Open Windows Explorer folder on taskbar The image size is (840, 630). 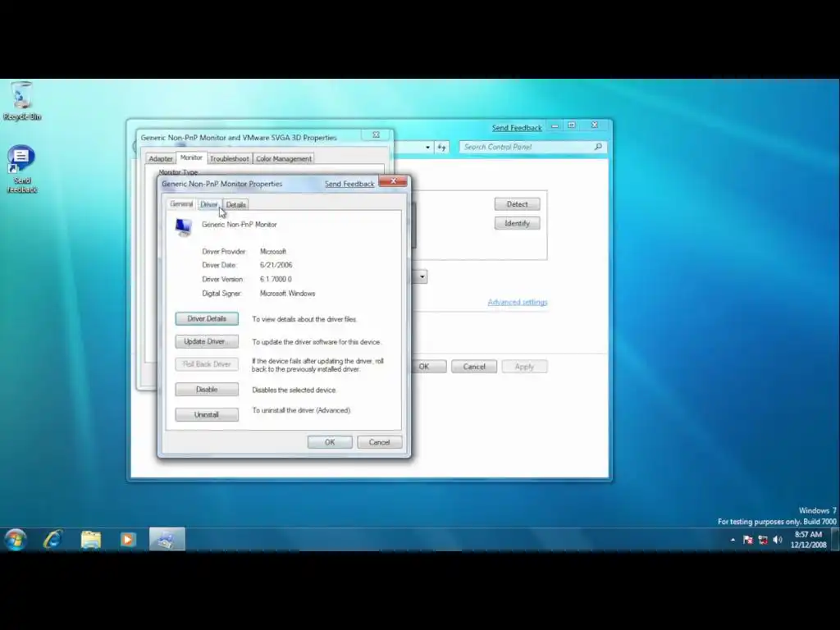(90, 540)
